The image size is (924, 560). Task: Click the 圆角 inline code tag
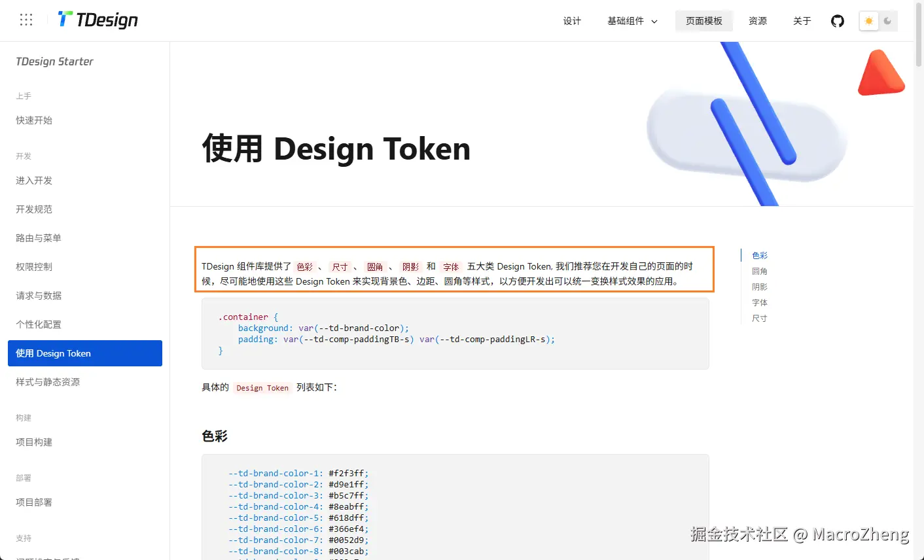tap(375, 267)
